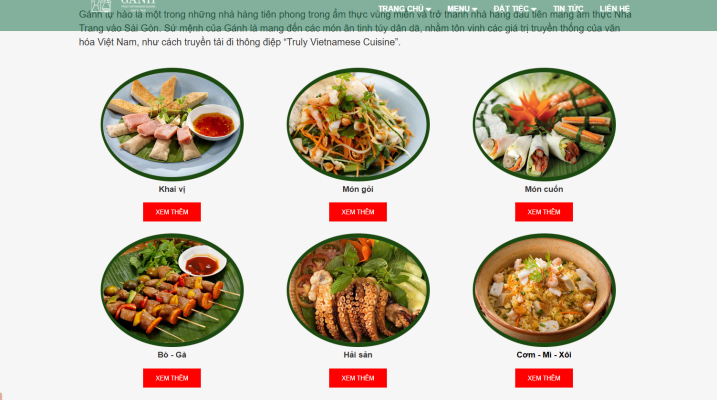Click XEM THÊM under Món cuốn
Viewport: 717px width, 400px height.
(x=544, y=212)
